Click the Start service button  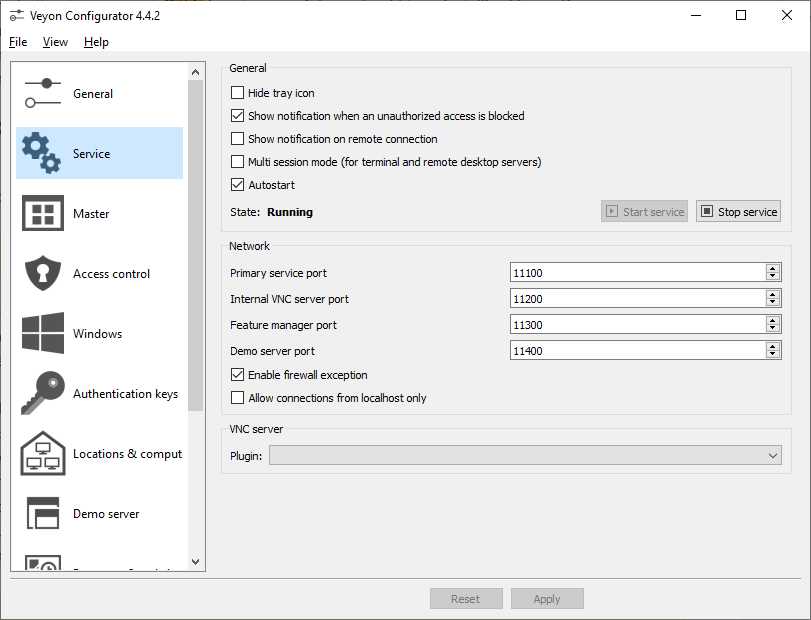click(x=644, y=211)
